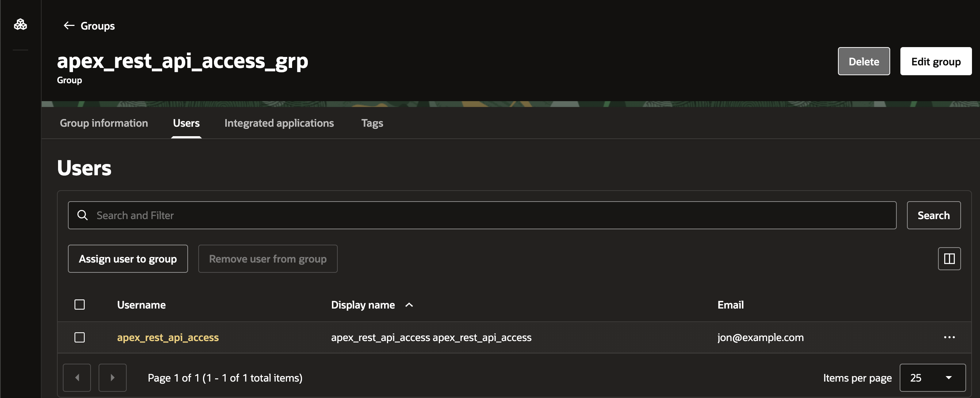Open the manage columns icon
The image size is (980, 398).
[949, 259]
